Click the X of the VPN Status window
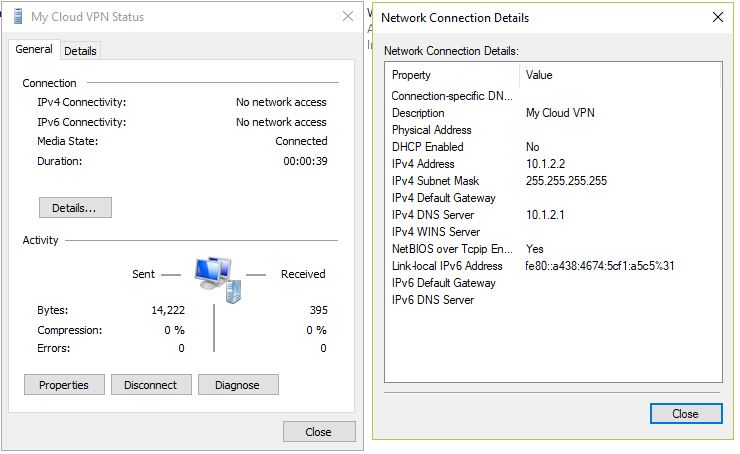The height and width of the screenshot is (454, 740). 348,17
